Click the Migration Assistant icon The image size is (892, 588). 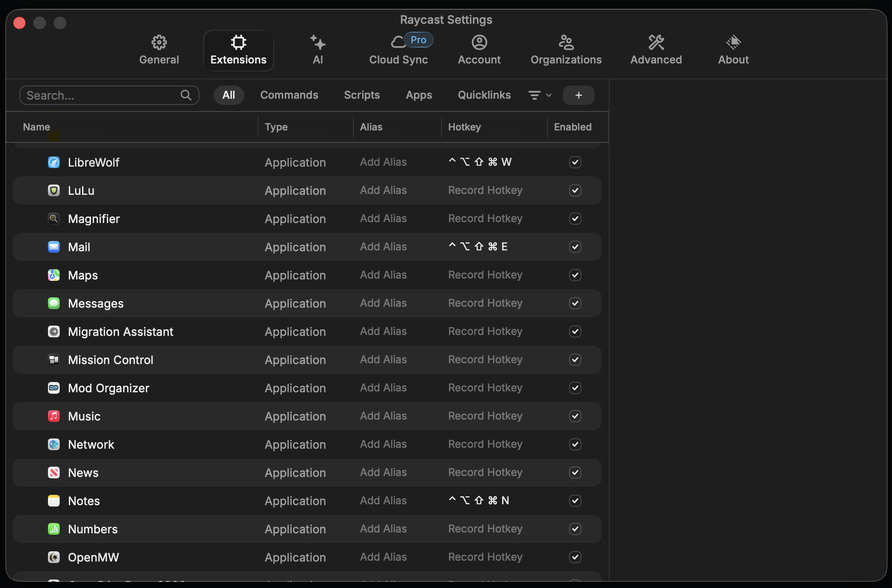(x=54, y=331)
